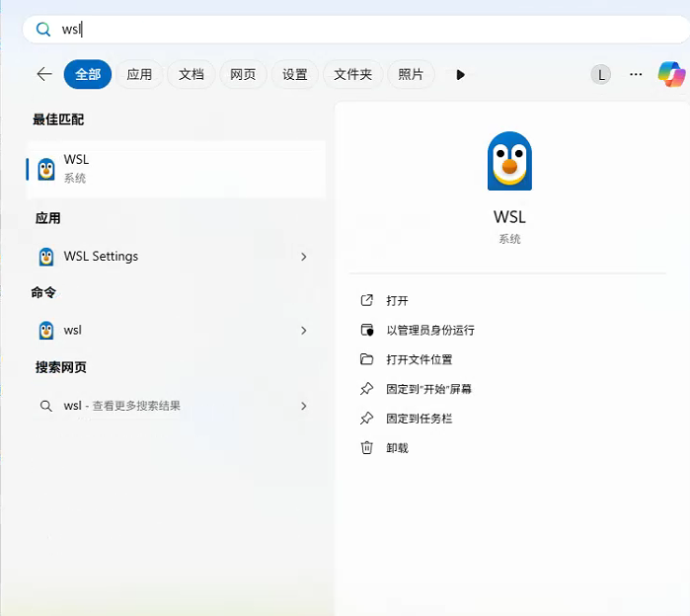Click the search magnifier icon in search box
Screen dimensions: 690x616
(43, 30)
